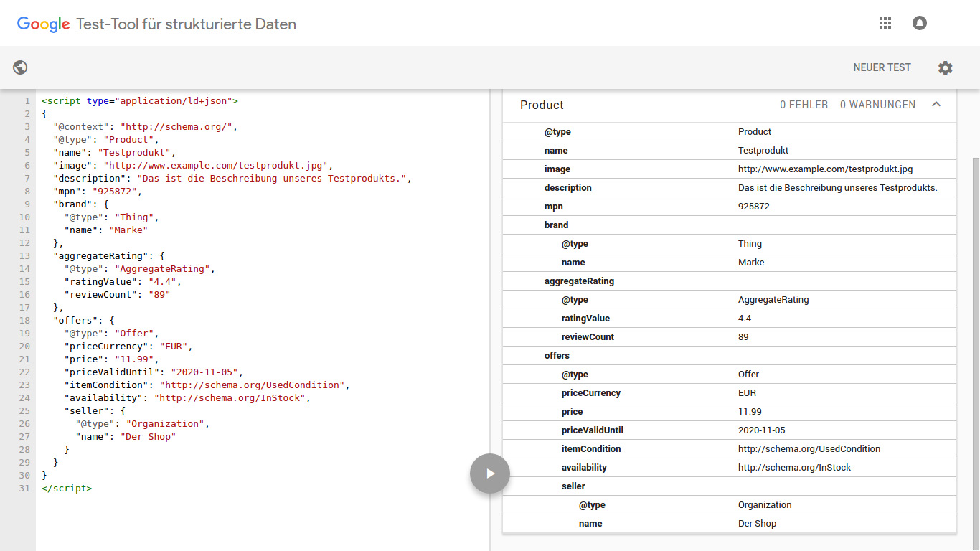Select the name row value Testprodukt

(x=763, y=151)
